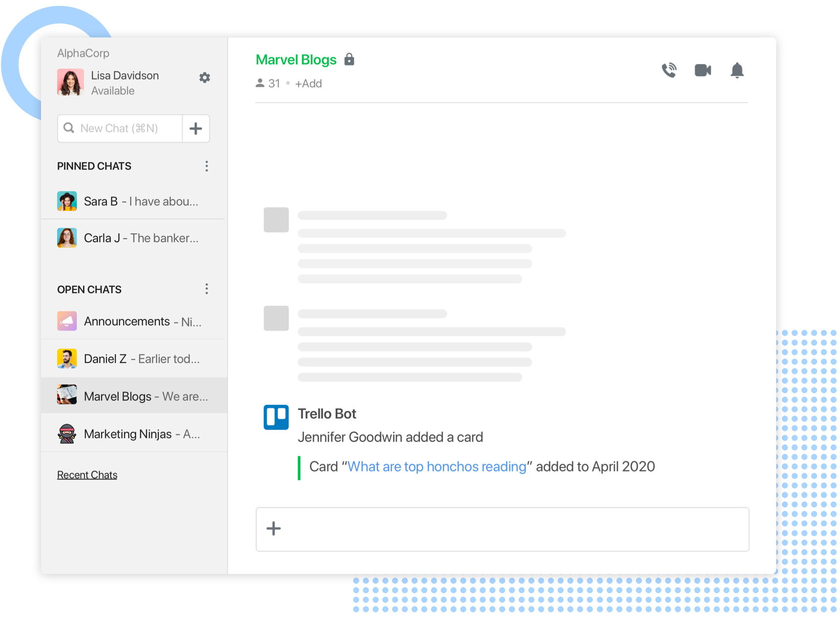Image resolution: width=840 pixels, height=635 pixels.
Task: Click the Available status text
Action: click(113, 91)
